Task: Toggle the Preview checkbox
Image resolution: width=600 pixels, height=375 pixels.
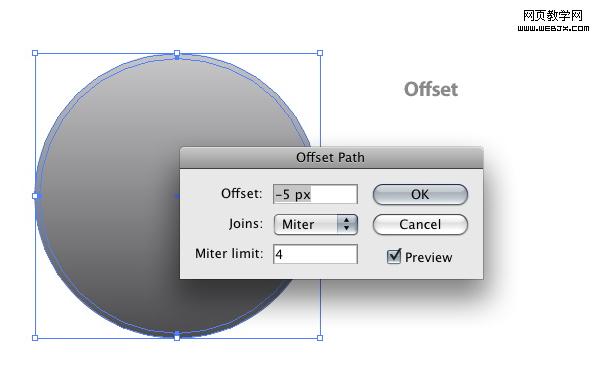Action: pyautogui.click(x=394, y=256)
